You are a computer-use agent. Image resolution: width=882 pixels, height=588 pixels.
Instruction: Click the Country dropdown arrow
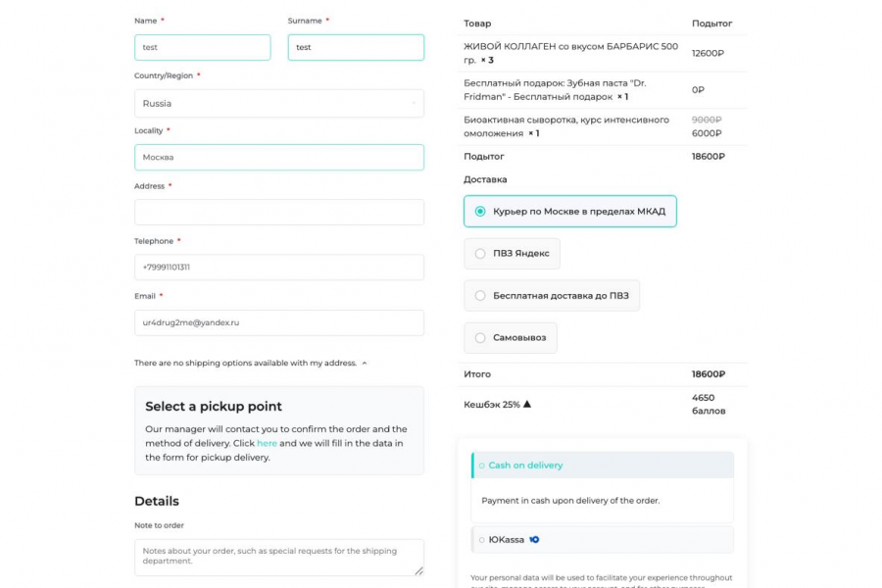[x=413, y=103]
